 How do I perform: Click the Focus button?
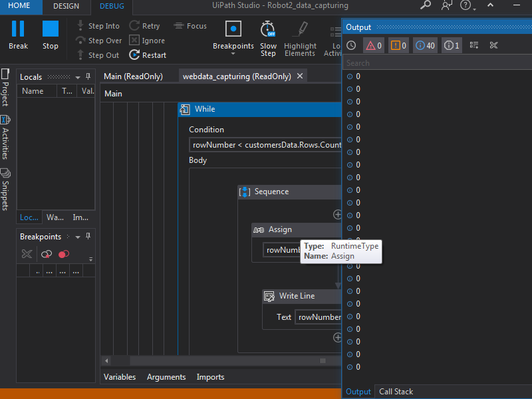point(190,26)
